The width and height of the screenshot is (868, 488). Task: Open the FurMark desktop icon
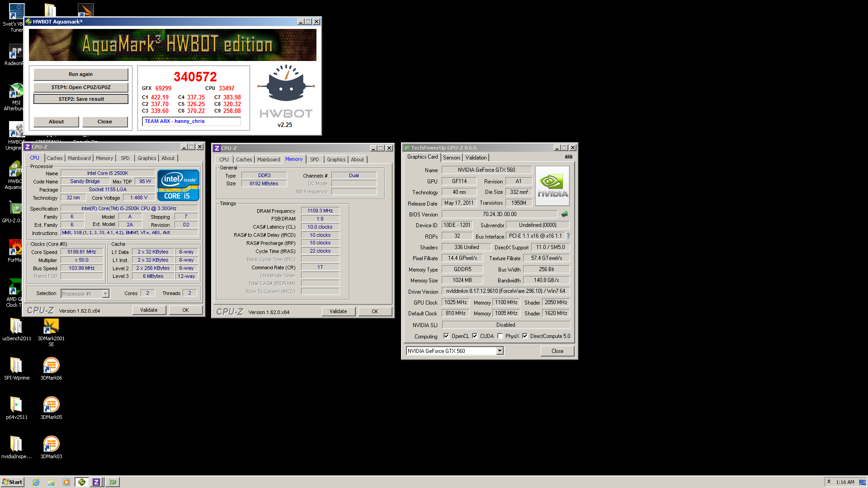[x=14, y=251]
